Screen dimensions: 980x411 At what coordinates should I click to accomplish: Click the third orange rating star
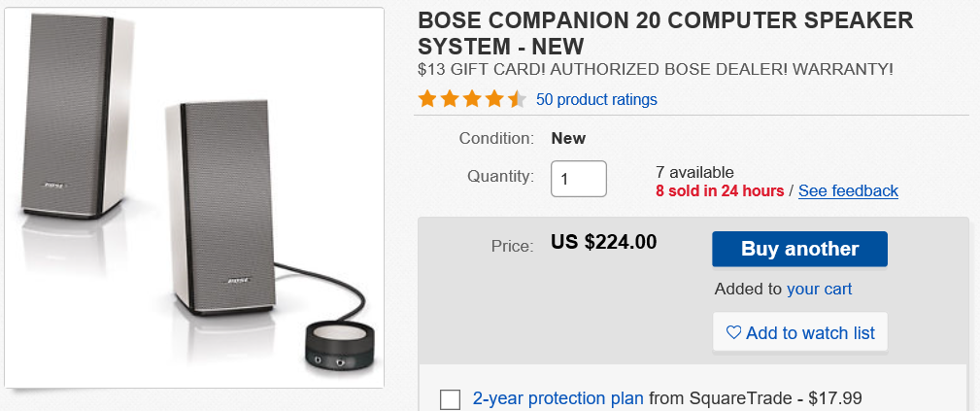pos(472,99)
